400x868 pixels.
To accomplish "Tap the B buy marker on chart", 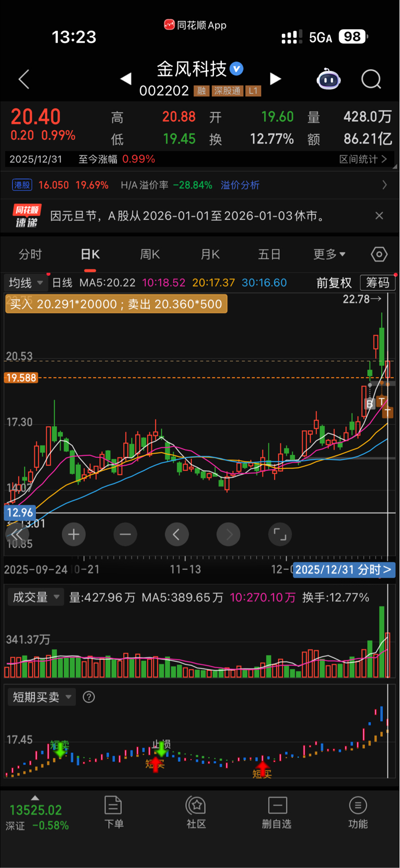I will tap(370, 403).
